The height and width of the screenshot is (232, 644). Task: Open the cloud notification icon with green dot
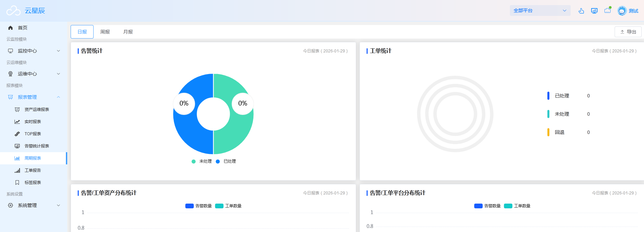(x=608, y=10)
